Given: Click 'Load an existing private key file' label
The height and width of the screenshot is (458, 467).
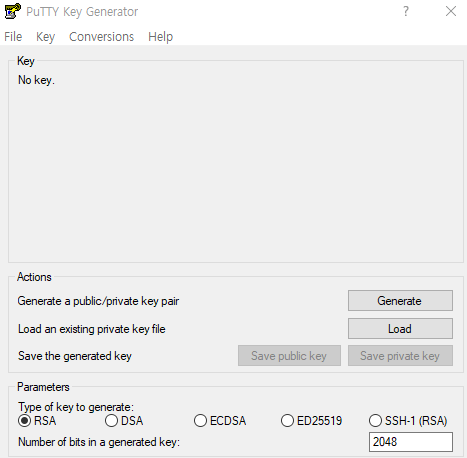Looking at the screenshot, I should pyautogui.click(x=92, y=329).
